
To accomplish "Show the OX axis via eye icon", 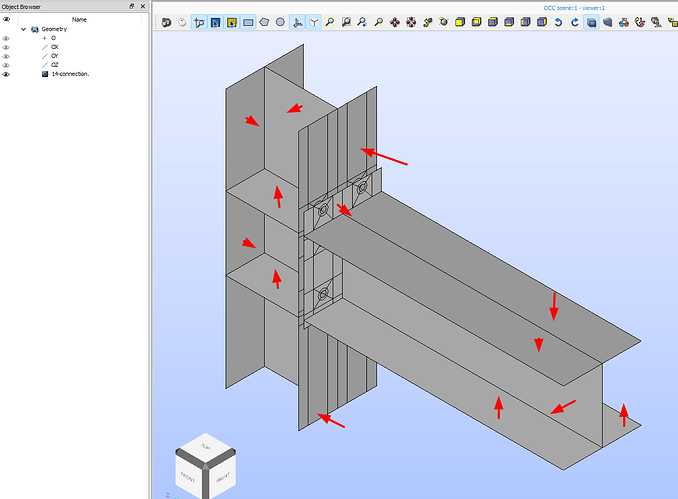I will point(6,47).
